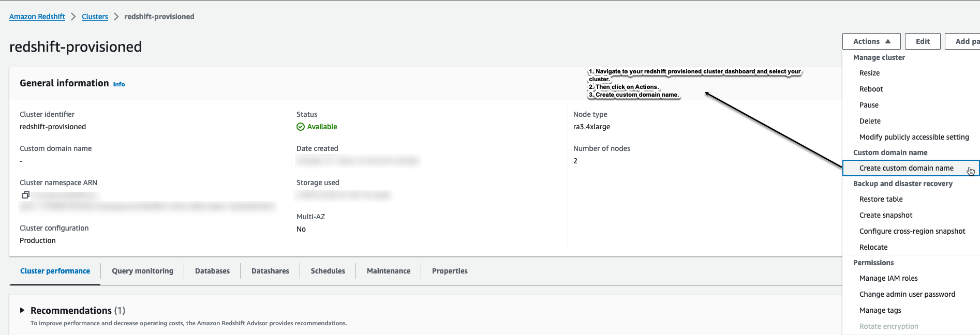Click the Multi-AZ No value
This screenshot has width=980, height=335.
tap(301, 229)
